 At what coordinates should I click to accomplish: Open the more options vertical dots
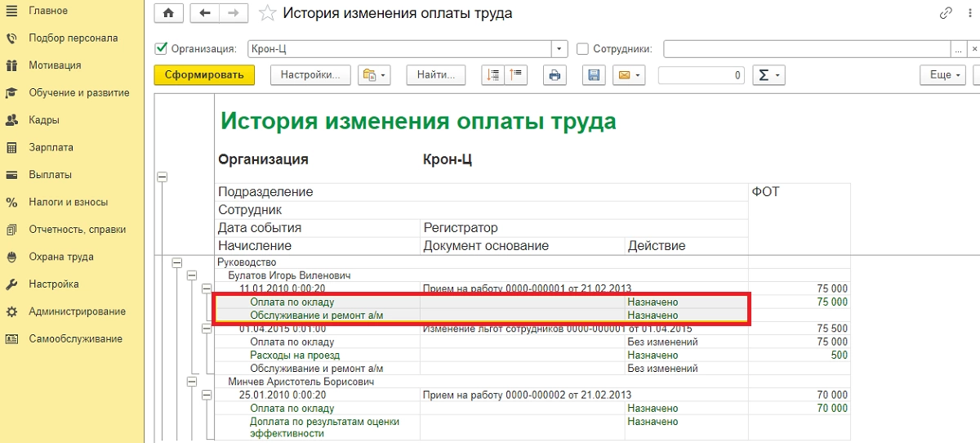[972, 13]
